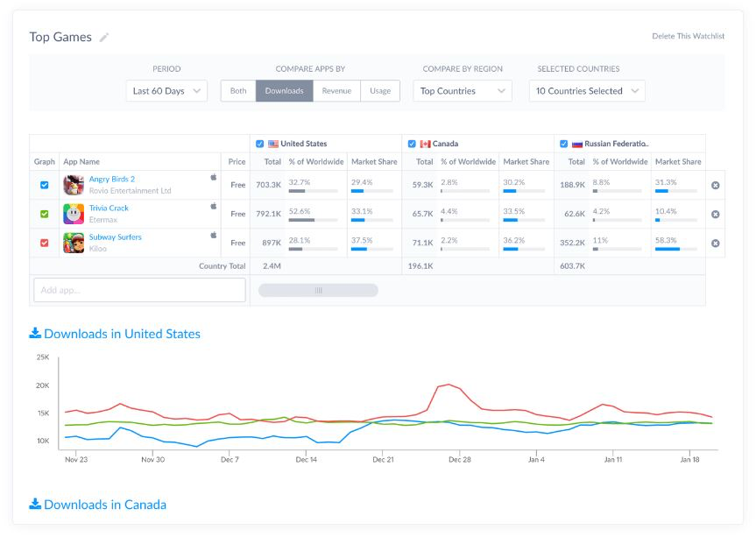Viewport: 756px width, 544px height.
Task: Click the Apple platform icon in Trivia Crack row
Action: 214,206
